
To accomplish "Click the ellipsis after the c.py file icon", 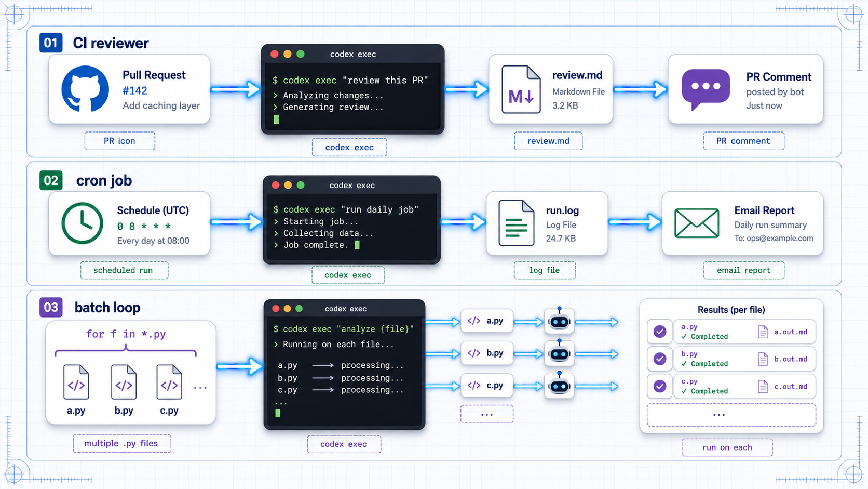I will tap(200, 387).
